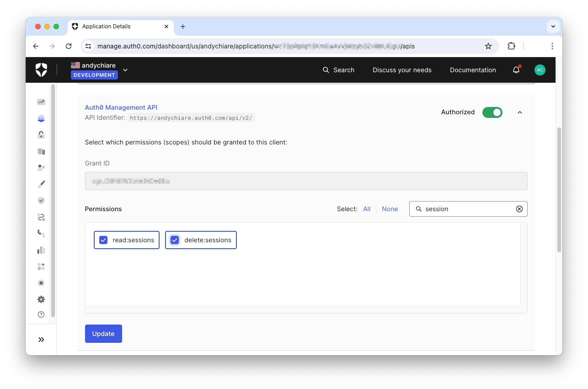The image size is (588, 389).
Task: Click the Applications layers icon in sidebar
Action: tap(41, 118)
